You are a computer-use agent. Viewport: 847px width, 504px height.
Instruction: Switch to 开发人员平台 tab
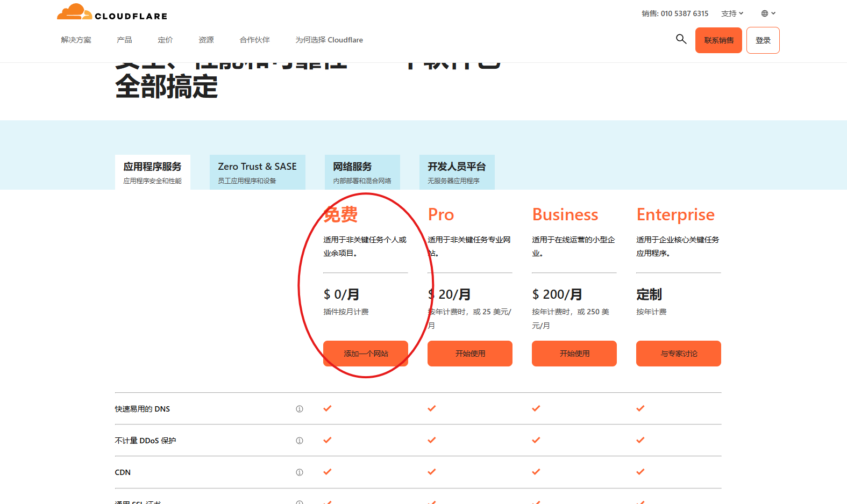pos(457,172)
